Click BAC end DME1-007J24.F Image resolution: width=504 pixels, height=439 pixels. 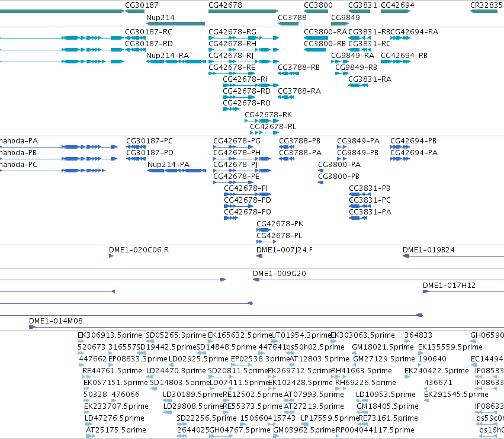pyautogui.click(x=284, y=250)
